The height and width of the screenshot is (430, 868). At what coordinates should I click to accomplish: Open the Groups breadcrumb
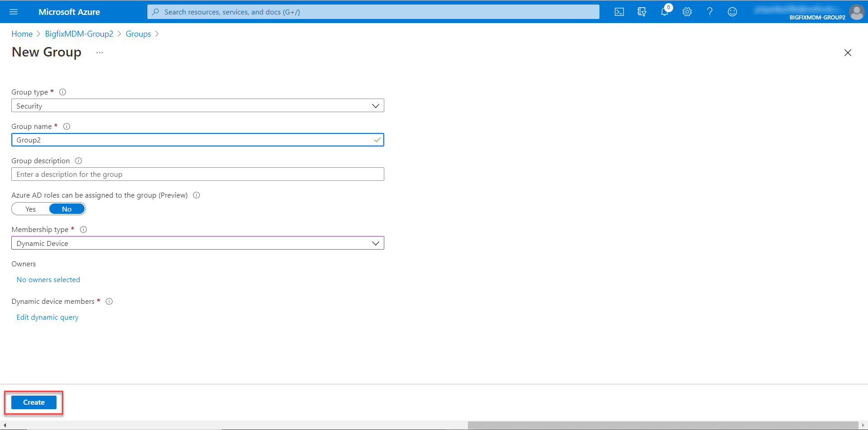(138, 34)
